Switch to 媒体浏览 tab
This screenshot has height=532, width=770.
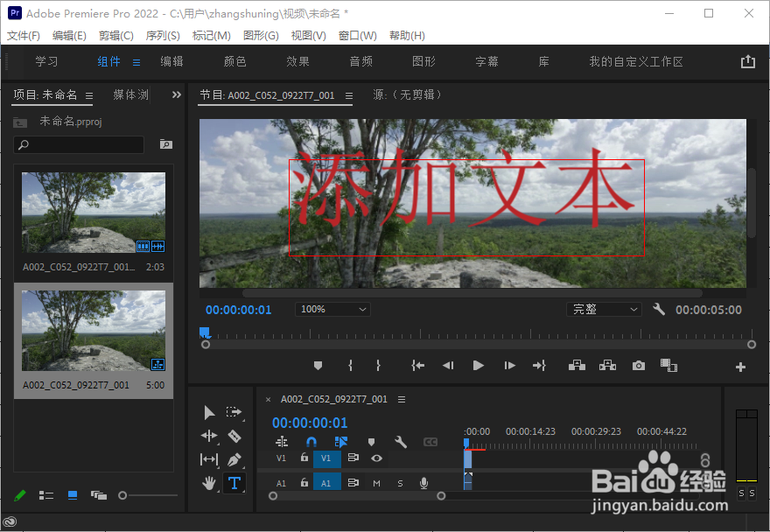(130, 94)
